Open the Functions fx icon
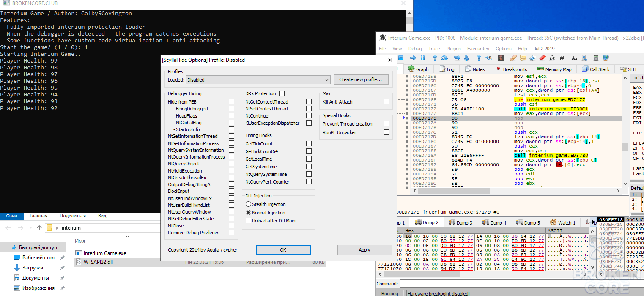This screenshot has height=296, width=644. tap(552, 58)
